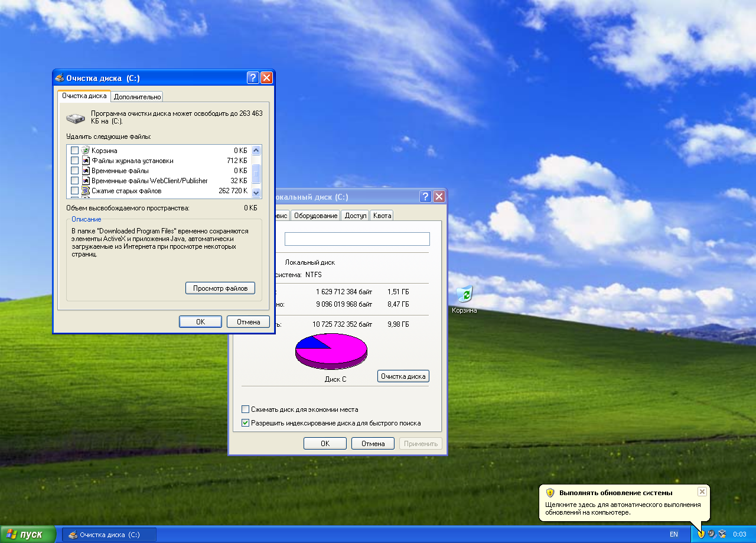Viewport: 756px width, 543px height.
Task: Tick the Файлы журнала установки checkbox
Action: coord(74,161)
